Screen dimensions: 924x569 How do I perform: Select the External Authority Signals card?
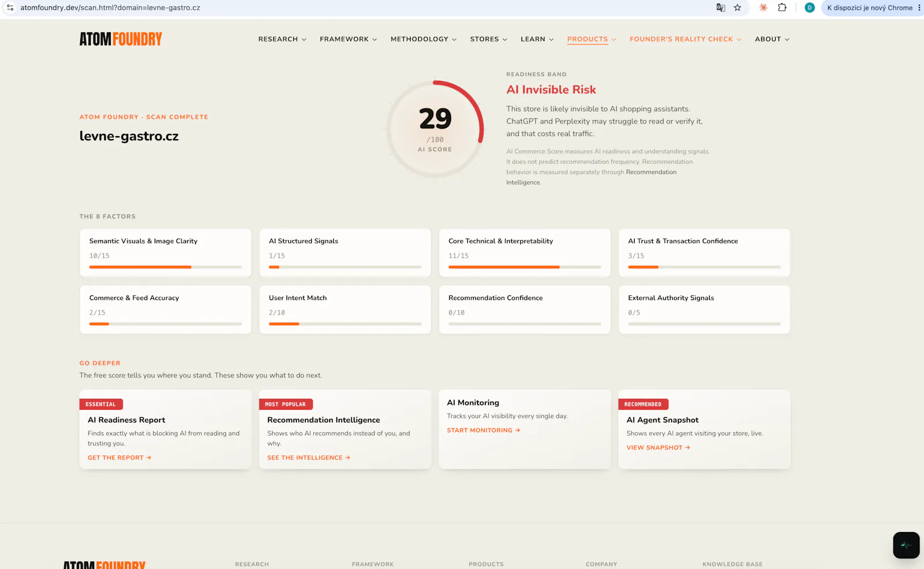pos(705,309)
